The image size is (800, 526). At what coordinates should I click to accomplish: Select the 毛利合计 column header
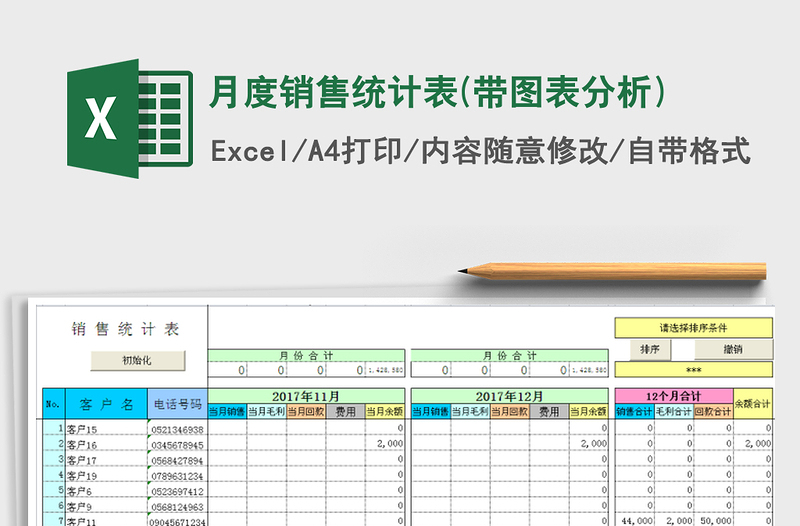674,411
